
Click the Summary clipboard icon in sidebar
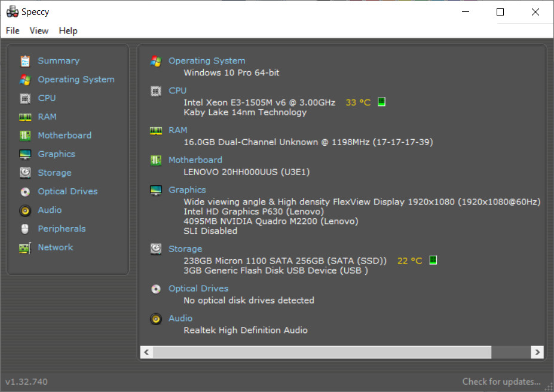click(x=25, y=61)
